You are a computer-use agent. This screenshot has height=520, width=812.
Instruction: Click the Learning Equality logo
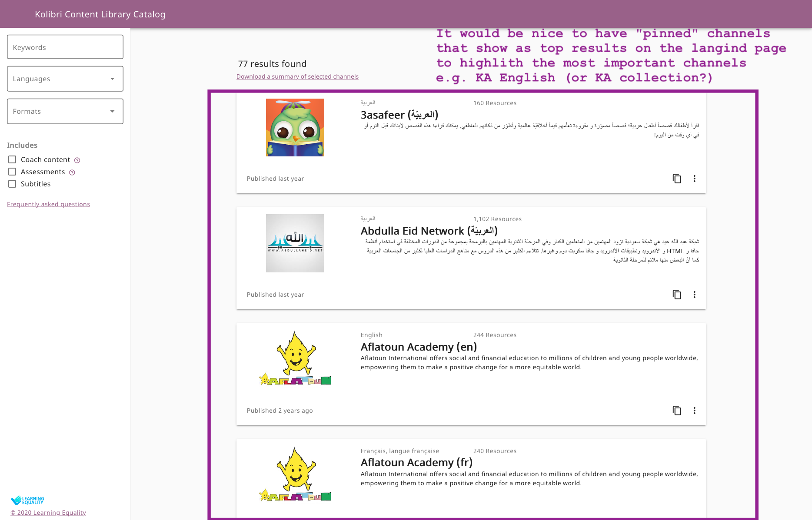(x=27, y=500)
